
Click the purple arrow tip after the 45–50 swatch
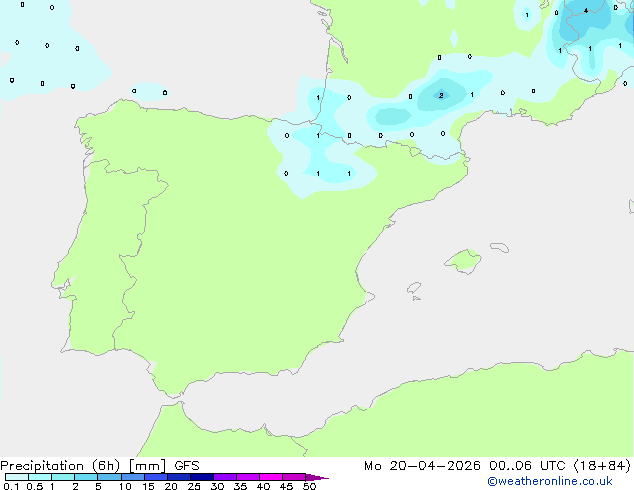(x=317, y=477)
